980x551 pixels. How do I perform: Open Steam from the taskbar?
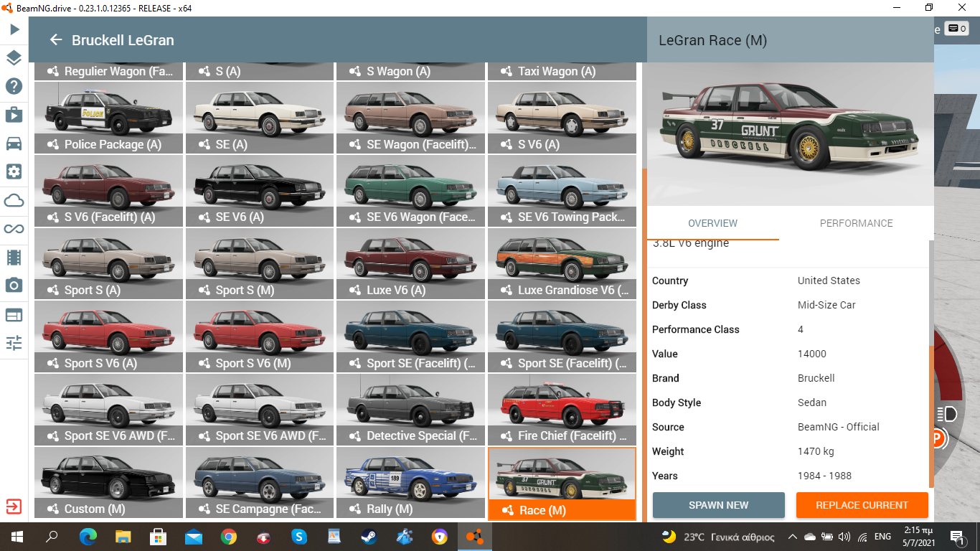point(369,537)
